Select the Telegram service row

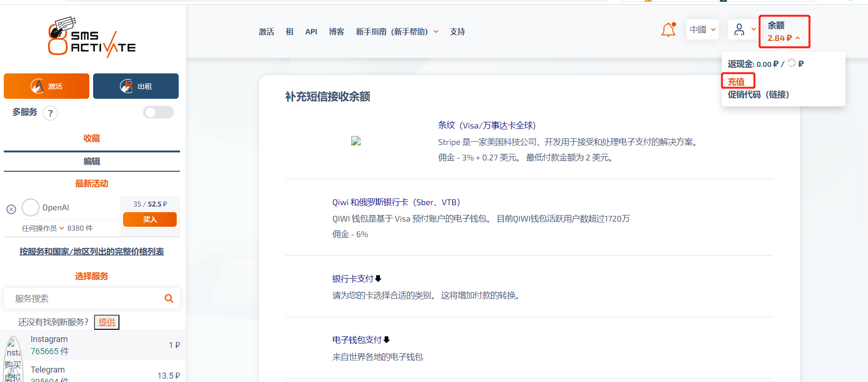93,372
